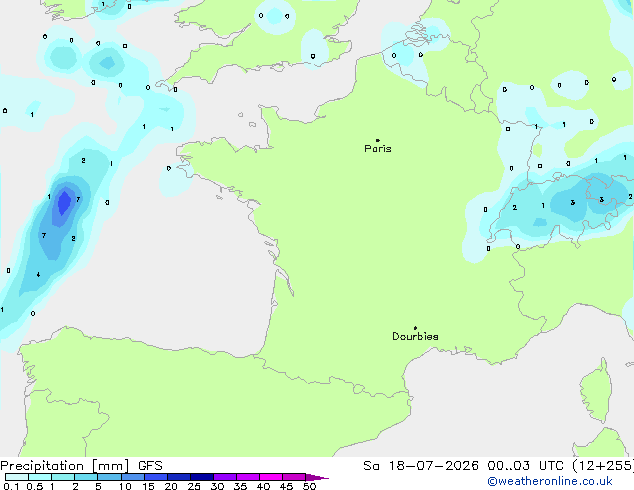634x490 pixels.
Task: Pick the 1–2 mm legend swatch
Action: tap(63, 477)
